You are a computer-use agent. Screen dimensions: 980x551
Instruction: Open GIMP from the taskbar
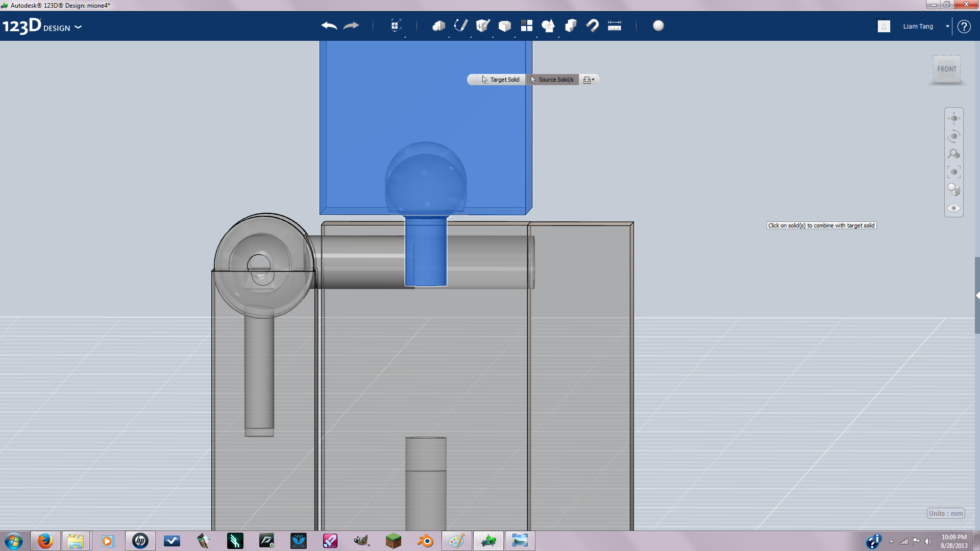point(361,541)
